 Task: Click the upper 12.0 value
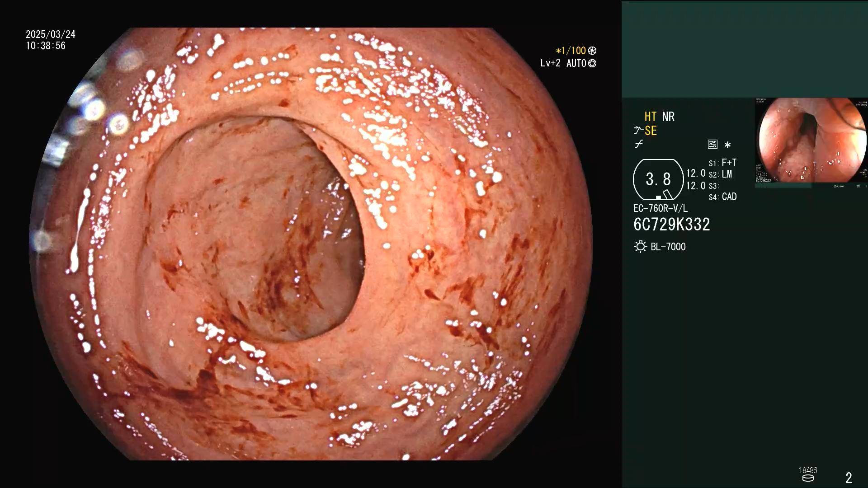click(696, 174)
